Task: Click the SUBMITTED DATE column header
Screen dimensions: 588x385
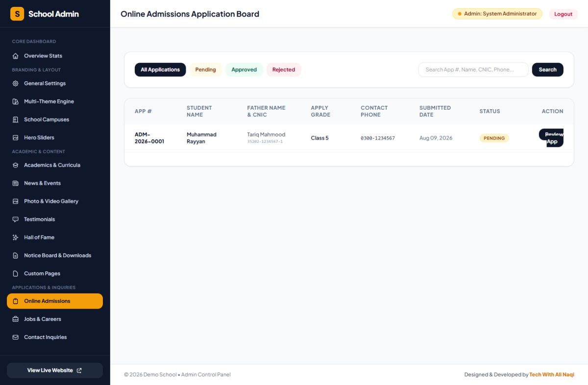Action: 435,111
